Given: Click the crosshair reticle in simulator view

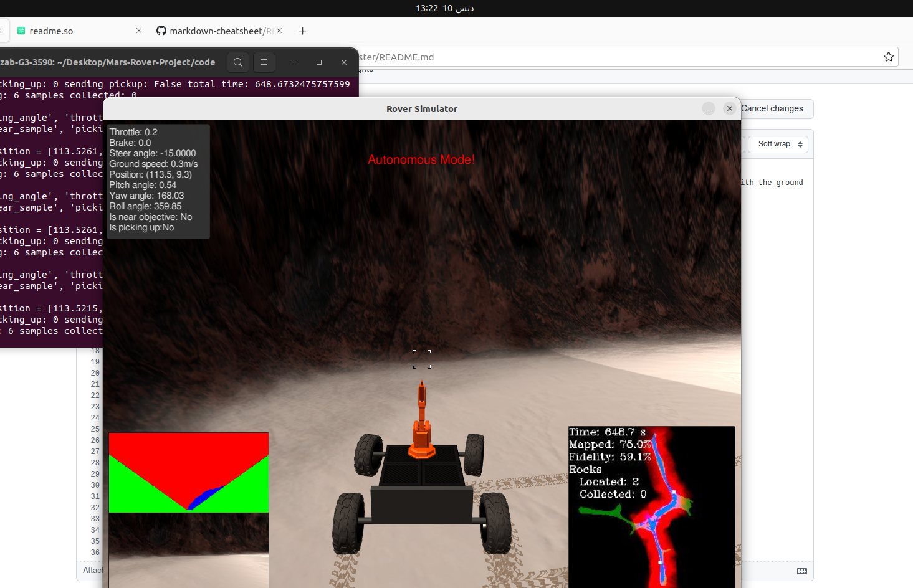Looking at the screenshot, I should [421, 359].
